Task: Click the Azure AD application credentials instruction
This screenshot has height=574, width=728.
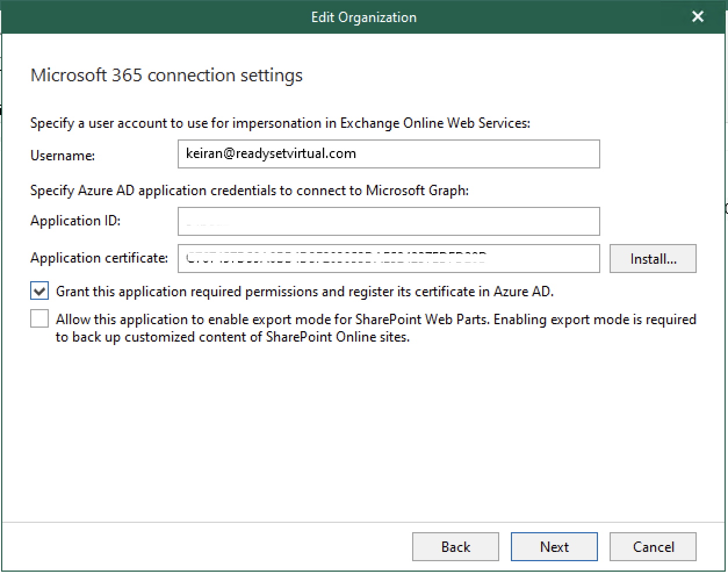Action: pos(250,191)
